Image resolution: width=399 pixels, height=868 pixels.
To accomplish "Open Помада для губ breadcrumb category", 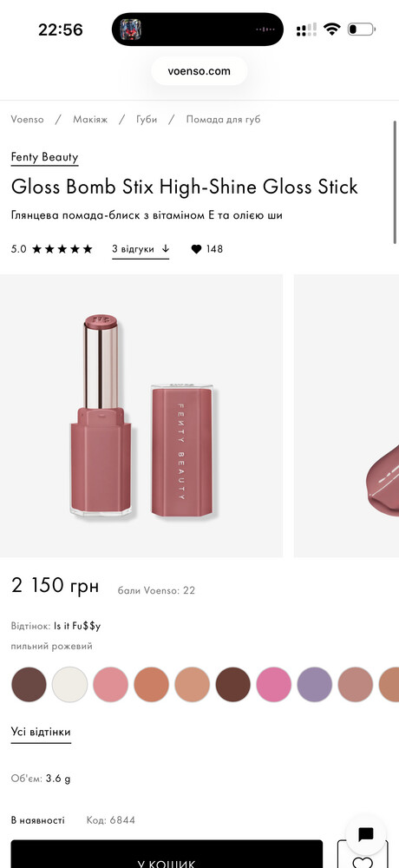I will [x=223, y=120].
